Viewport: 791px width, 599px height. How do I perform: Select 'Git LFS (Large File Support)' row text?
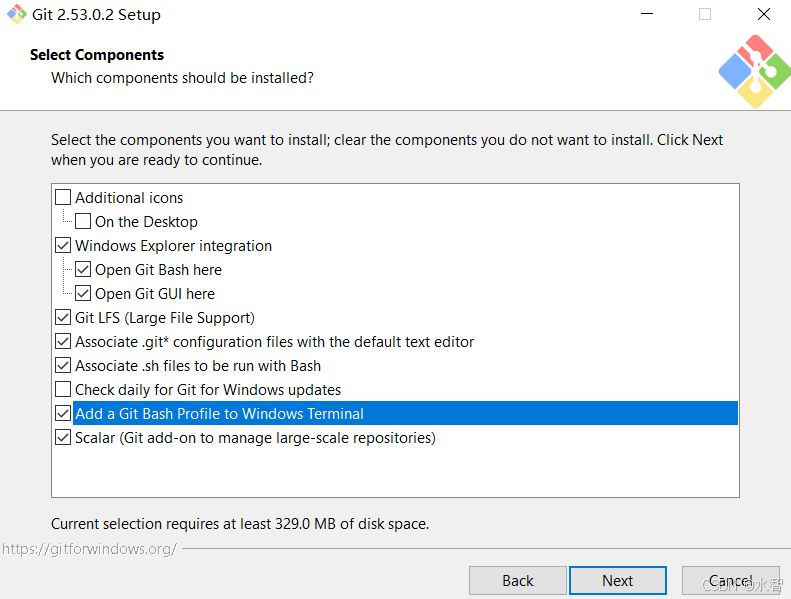(x=165, y=318)
